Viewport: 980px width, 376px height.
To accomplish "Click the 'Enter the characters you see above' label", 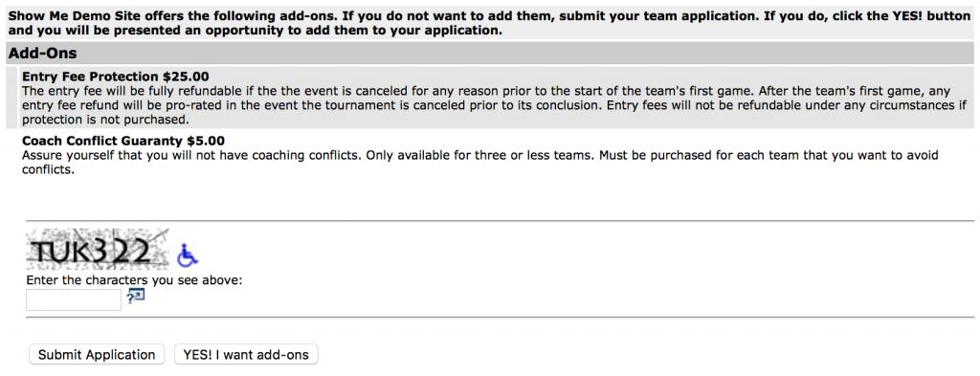I will (x=134, y=279).
